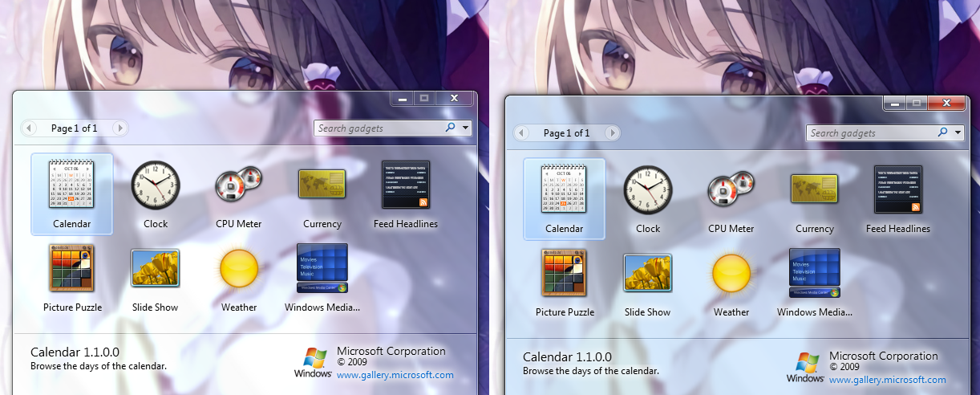Click 'Browse the days of the calendar.' right window
This screenshot has width=980, height=395.
(x=591, y=371)
